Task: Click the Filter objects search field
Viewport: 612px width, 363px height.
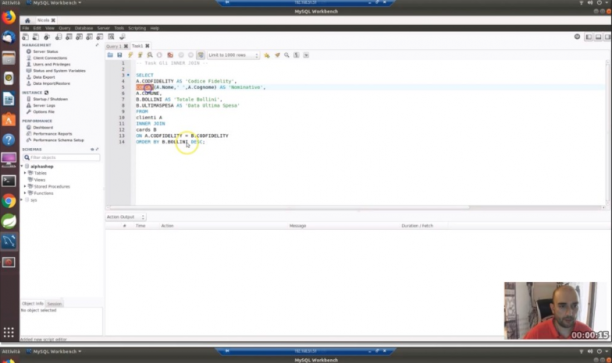Action: pos(61,157)
